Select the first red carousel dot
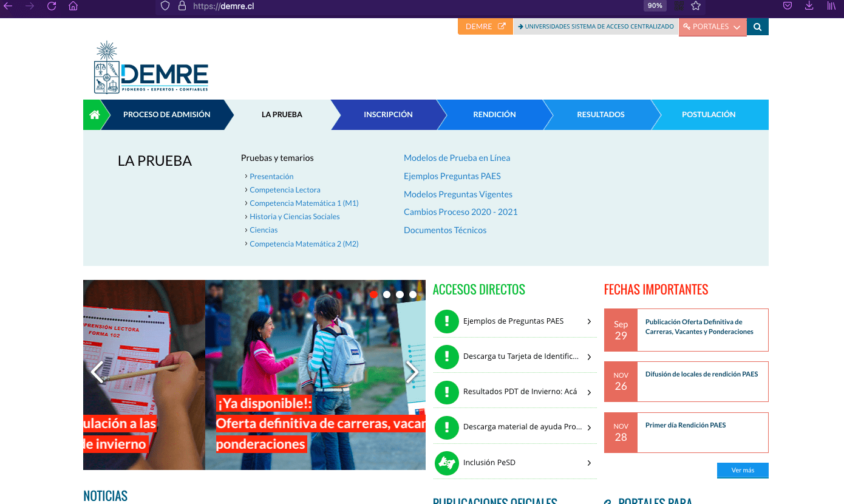This screenshot has height=504, width=844. coord(373,295)
